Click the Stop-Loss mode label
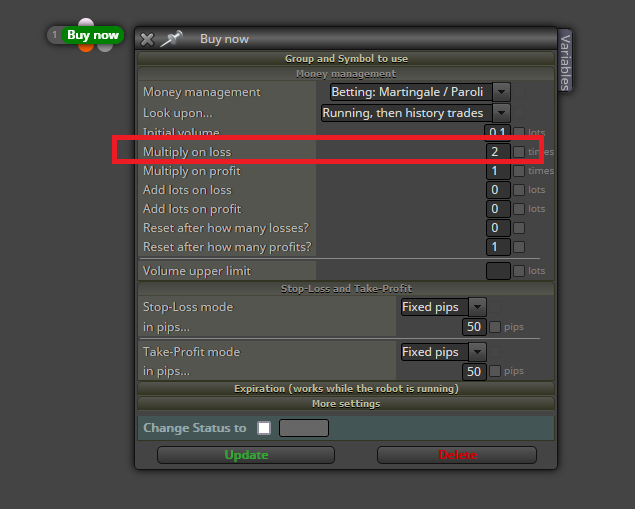The height and width of the screenshot is (509, 635). 188,307
